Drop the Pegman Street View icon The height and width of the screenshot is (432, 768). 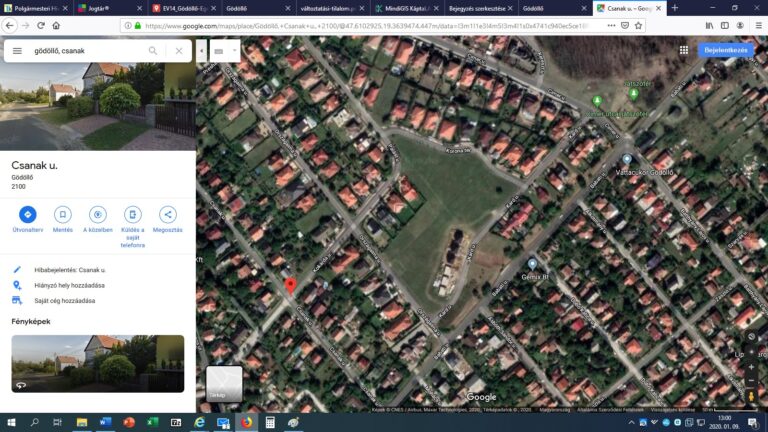pos(751,395)
